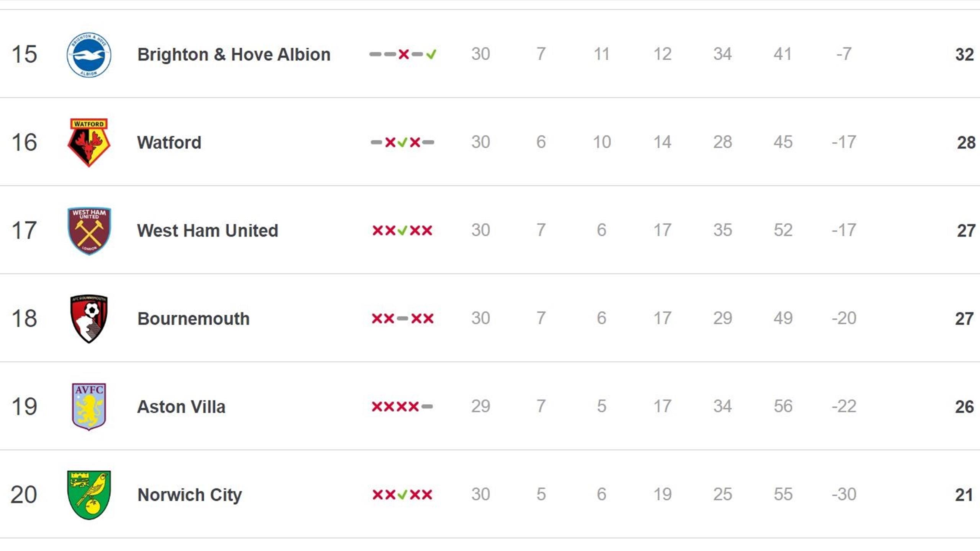
Task: Click Norwich City's 21 points total
Action: coord(964,495)
